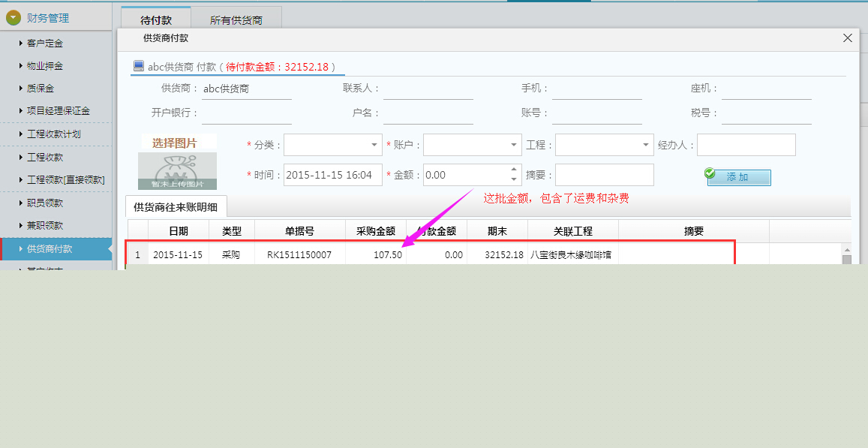Click the 选择图片 button
This screenshot has height=448, width=868.
(177, 143)
